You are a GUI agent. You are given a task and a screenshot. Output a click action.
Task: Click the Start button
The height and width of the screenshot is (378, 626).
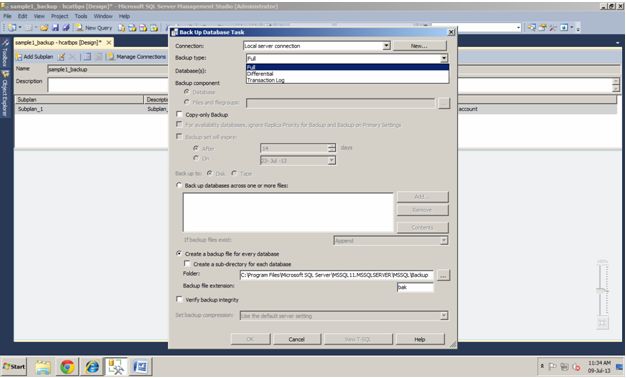[14, 366]
